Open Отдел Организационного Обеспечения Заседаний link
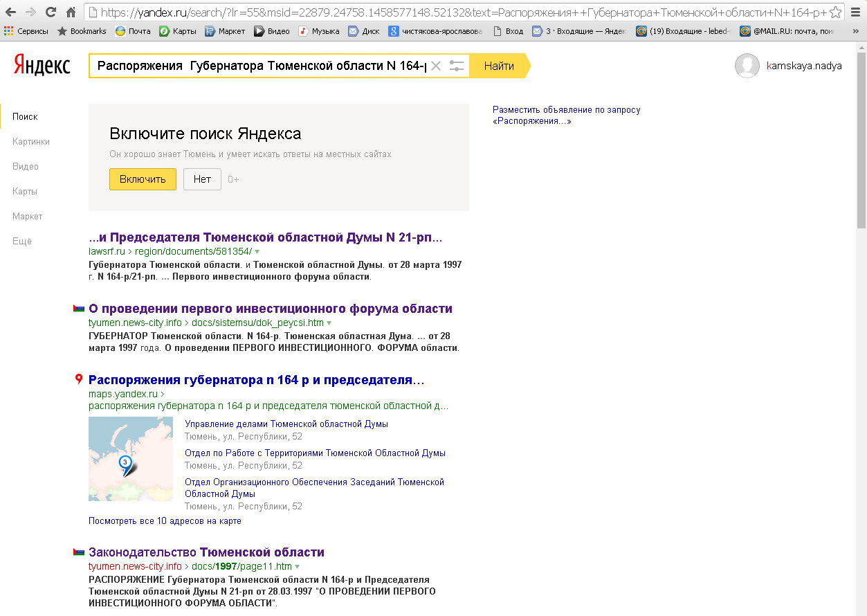The width and height of the screenshot is (867, 616). (314, 488)
